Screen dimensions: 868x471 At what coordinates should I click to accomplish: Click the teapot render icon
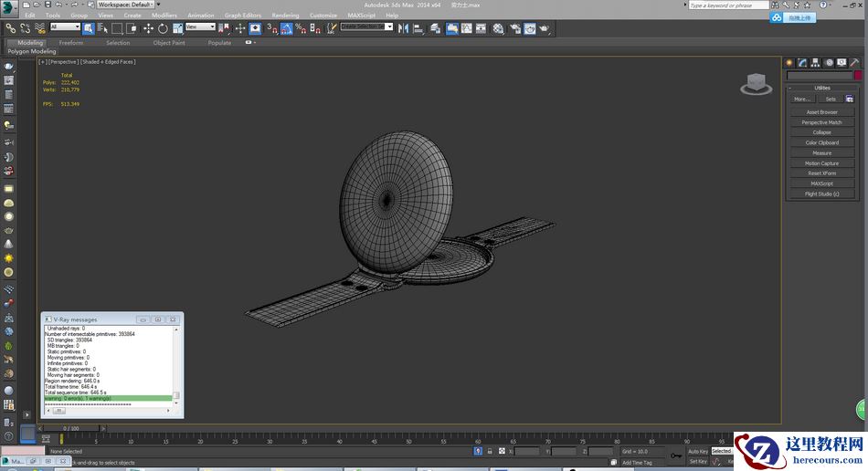(545, 28)
